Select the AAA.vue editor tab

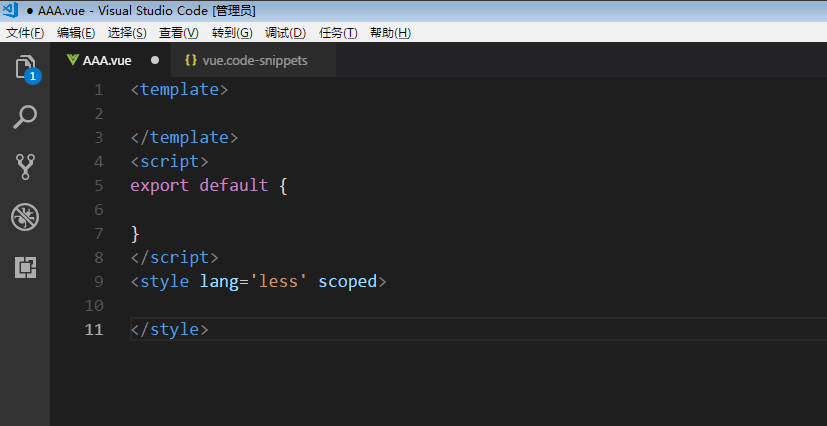click(x=110, y=60)
